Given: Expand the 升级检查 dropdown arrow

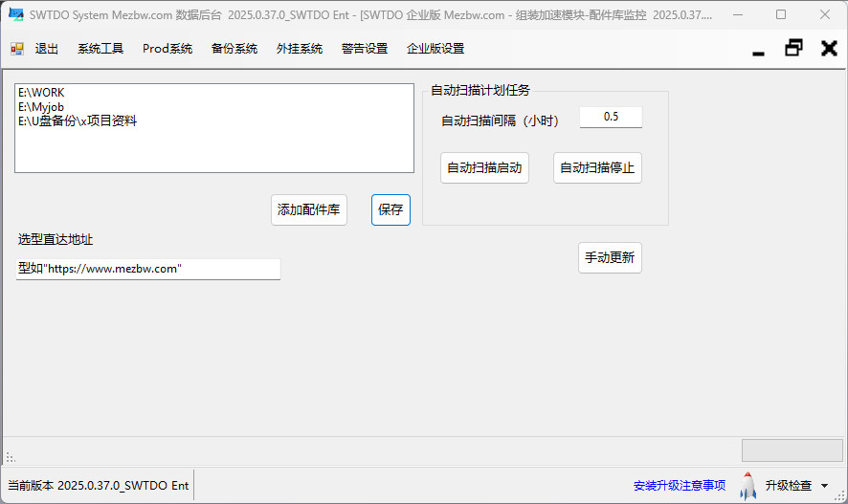Looking at the screenshot, I should [824, 486].
